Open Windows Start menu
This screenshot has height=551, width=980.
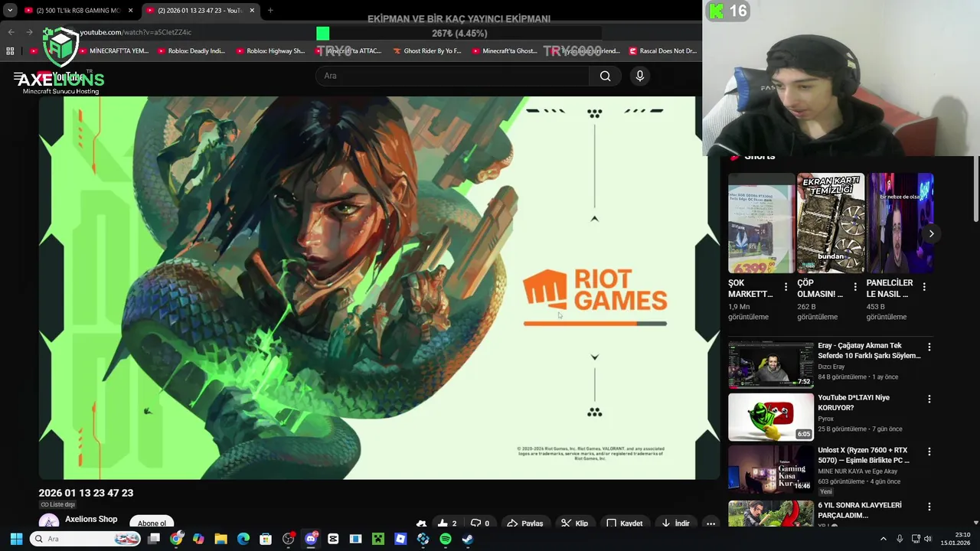point(16,539)
